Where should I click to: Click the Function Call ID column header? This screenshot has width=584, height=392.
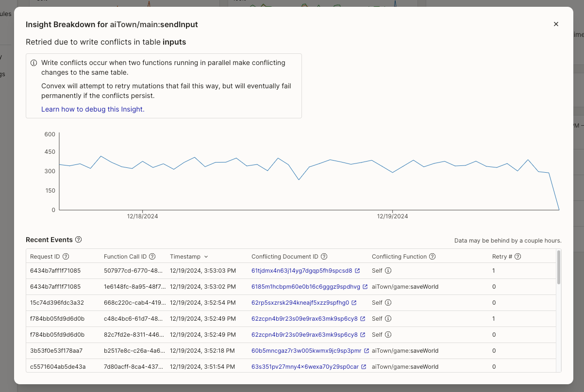[x=125, y=257]
